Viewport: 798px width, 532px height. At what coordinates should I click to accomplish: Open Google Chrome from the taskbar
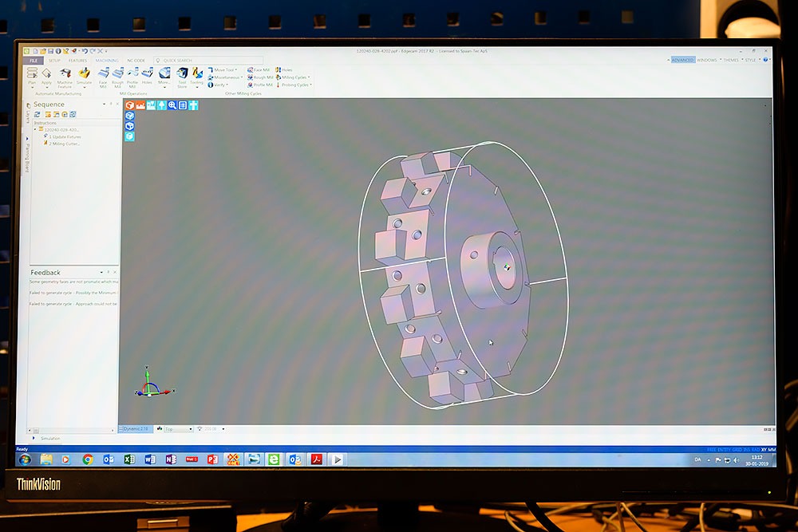point(88,459)
